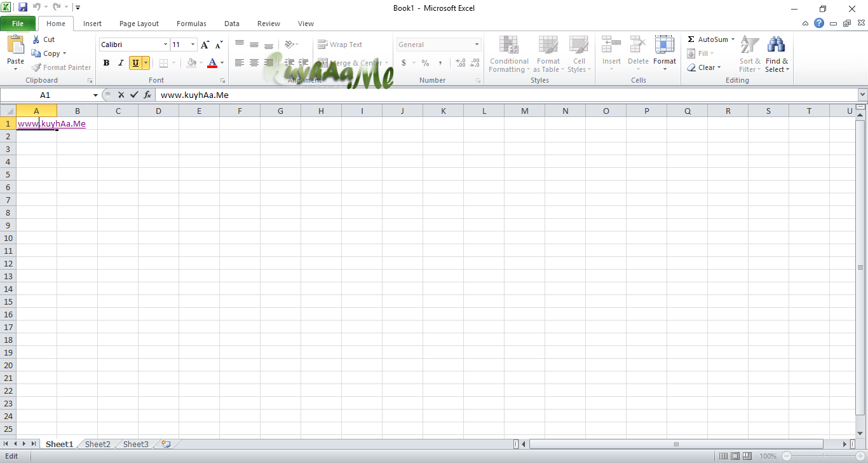Toggle Italic formatting
The width and height of the screenshot is (868, 463).
click(121, 63)
